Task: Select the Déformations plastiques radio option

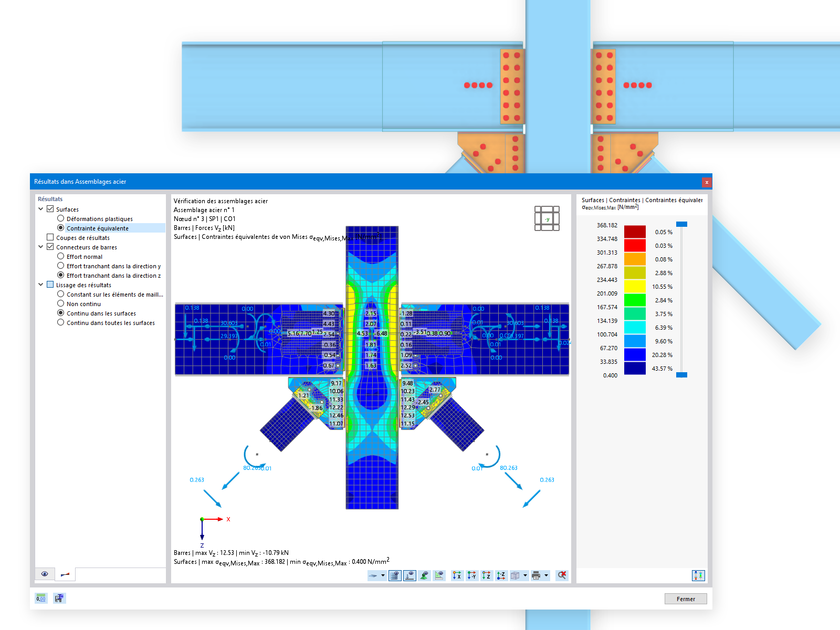Action: tap(61, 218)
